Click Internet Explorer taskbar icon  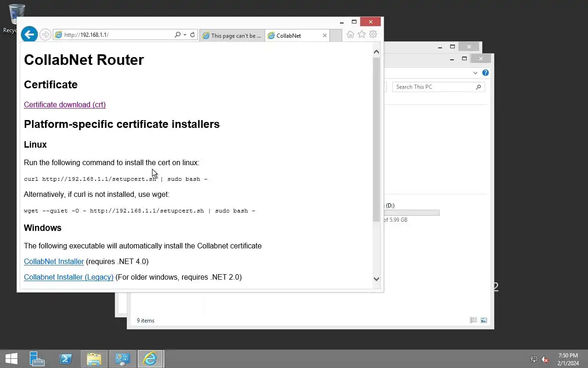coord(150,359)
